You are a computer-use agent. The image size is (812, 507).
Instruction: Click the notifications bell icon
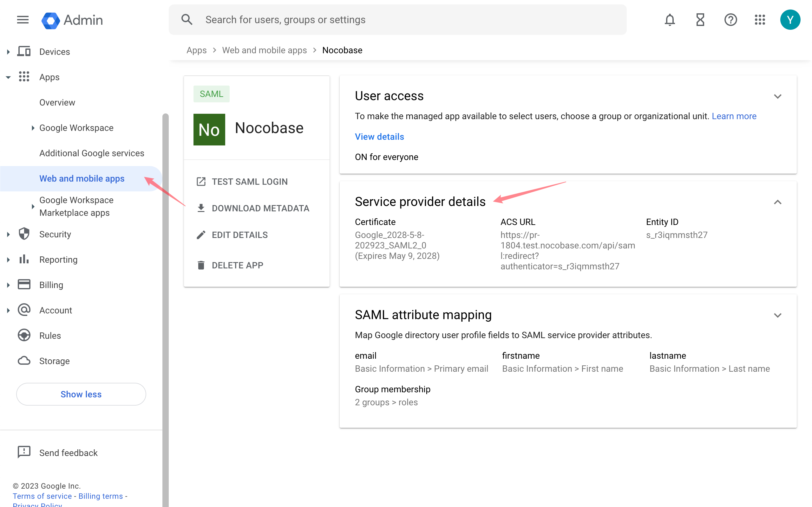coord(669,20)
